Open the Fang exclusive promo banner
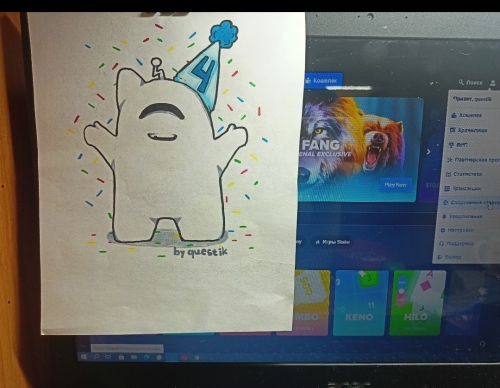The image size is (500, 388). click(x=359, y=149)
